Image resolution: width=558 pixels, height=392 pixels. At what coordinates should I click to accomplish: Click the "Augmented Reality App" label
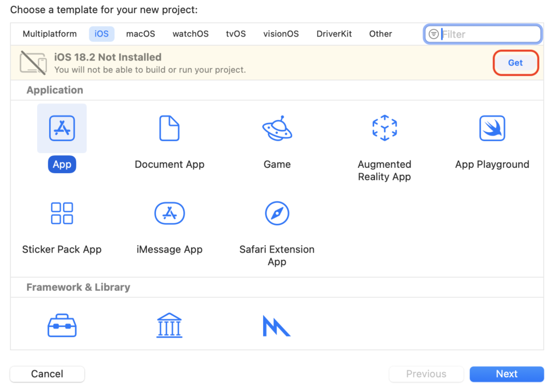click(x=384, y=170)
